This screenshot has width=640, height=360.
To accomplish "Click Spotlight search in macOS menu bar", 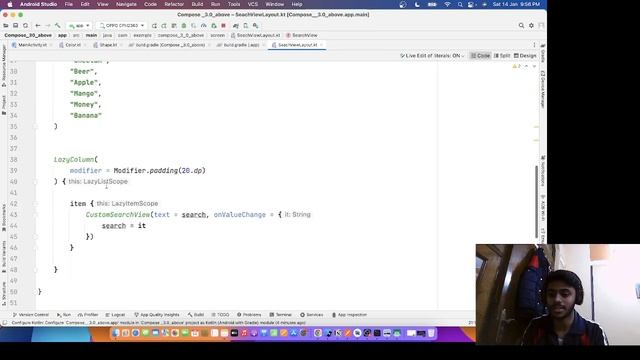I will click(460, 4).
